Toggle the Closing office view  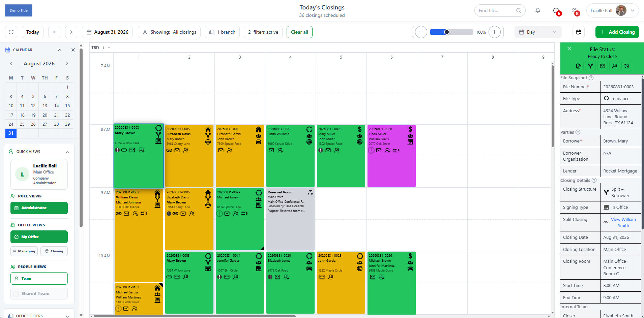coord(54,251)
